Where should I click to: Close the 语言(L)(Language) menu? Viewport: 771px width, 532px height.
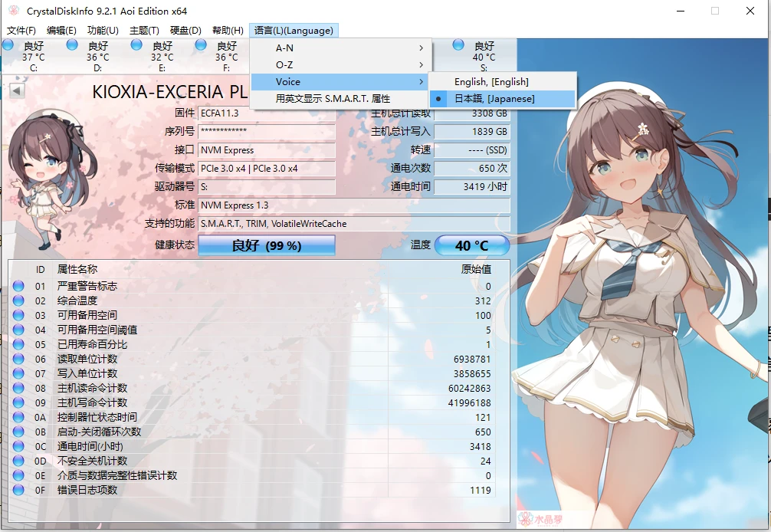click(294, 31)
